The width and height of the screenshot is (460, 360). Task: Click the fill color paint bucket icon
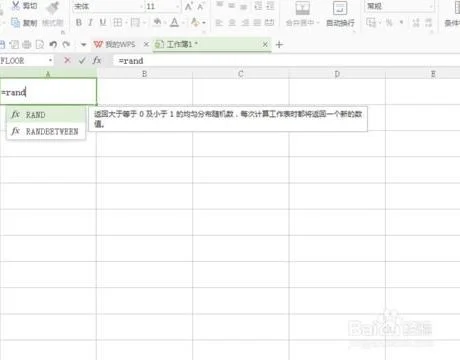click(157, 22)
